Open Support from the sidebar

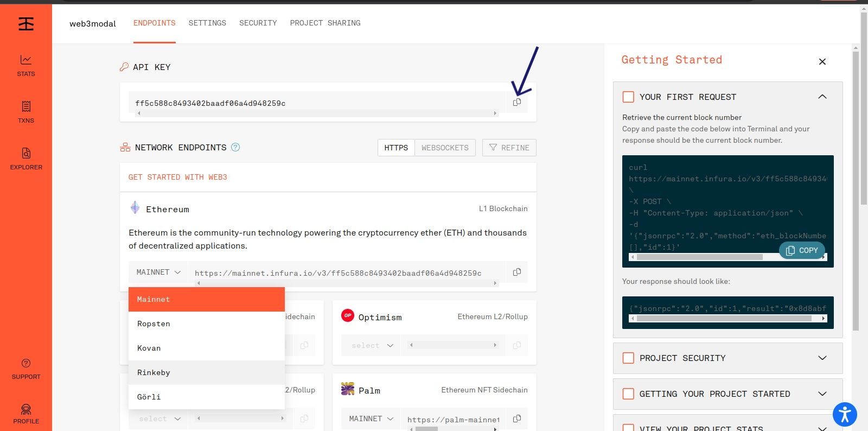(26, 369)
